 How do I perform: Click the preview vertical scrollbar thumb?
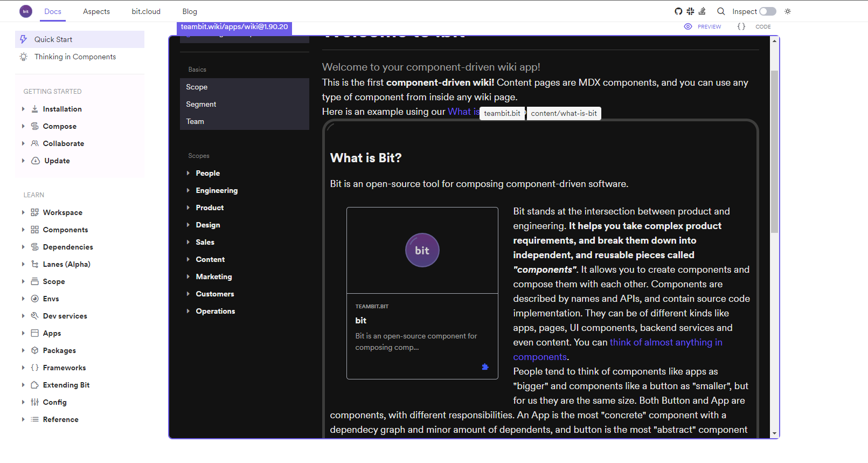pyautogui.click(x=774, y=151)
